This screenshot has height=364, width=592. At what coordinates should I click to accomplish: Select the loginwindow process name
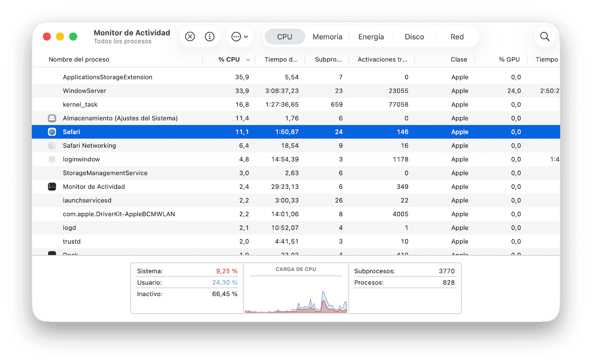(x=81, y=159)
